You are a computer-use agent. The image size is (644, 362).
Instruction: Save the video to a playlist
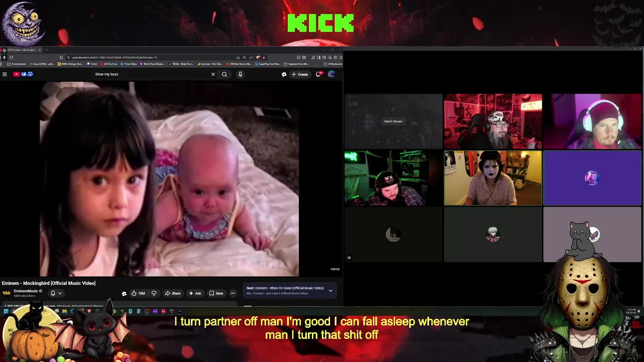[216, 293]
